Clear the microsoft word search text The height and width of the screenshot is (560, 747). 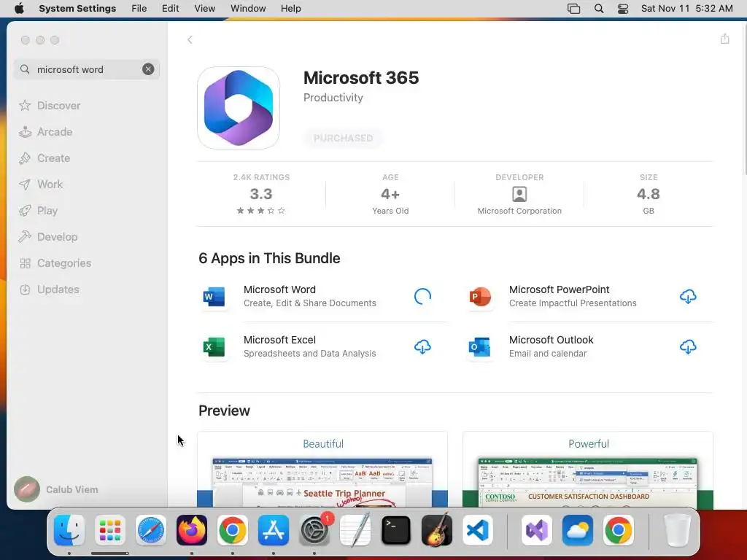tap(148, 69)
